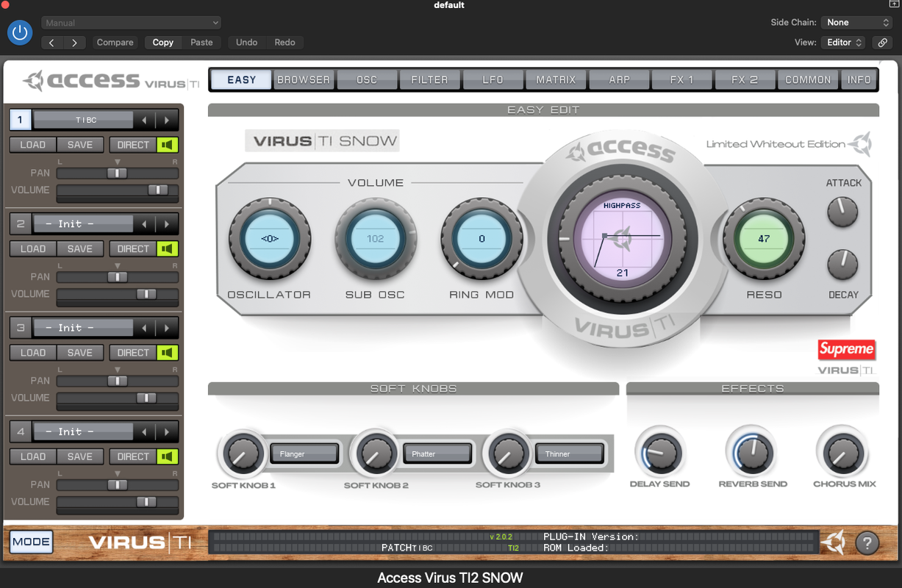Toggle DIRECT for part 1
Viewport: 902px width, 588px height.
tap(133, 145)
